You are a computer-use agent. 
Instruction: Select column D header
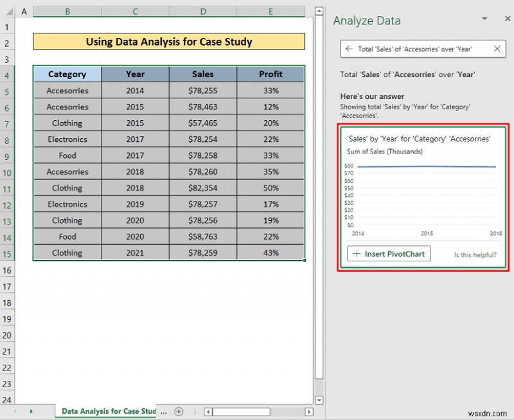203,12
